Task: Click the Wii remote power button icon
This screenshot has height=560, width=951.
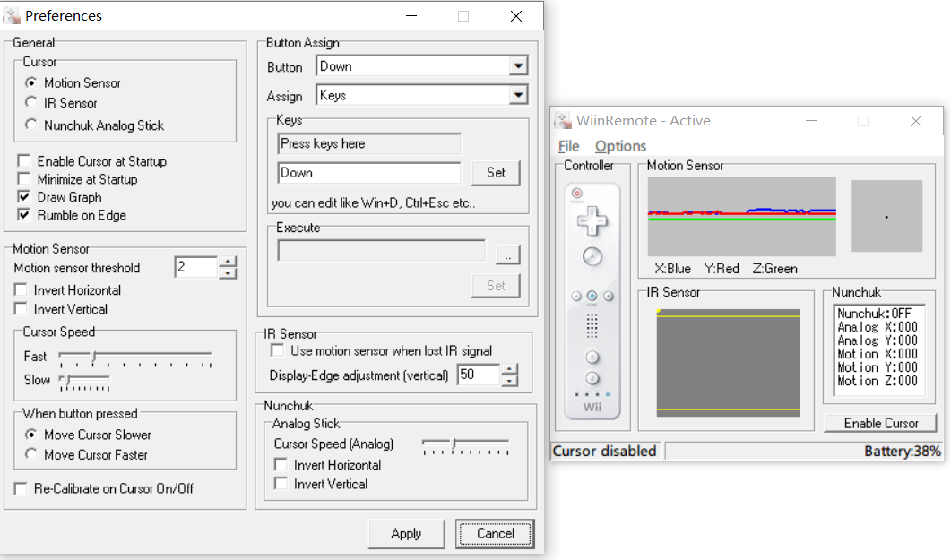Action: click(x=577, y=194)
